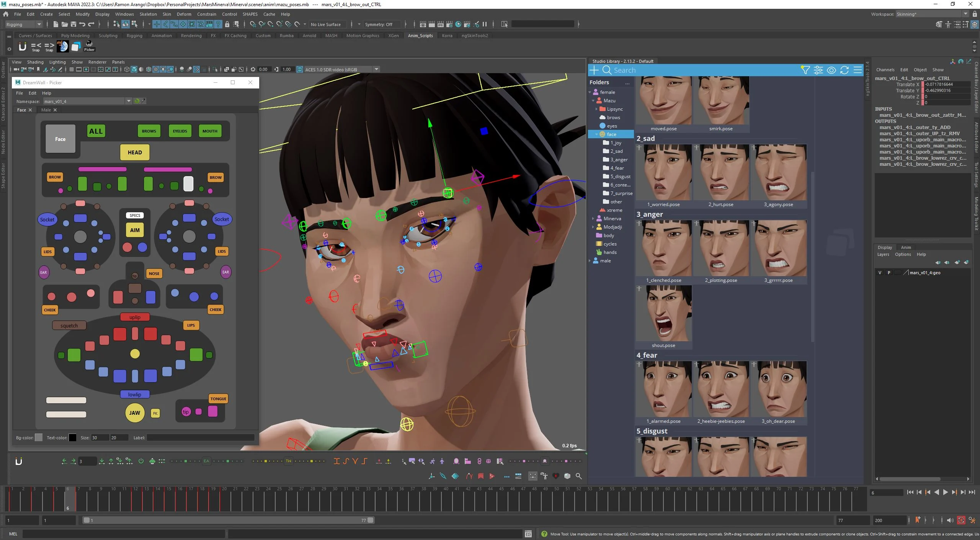Switch to the Animation shelf tab
980x540 pixels.
161,36
